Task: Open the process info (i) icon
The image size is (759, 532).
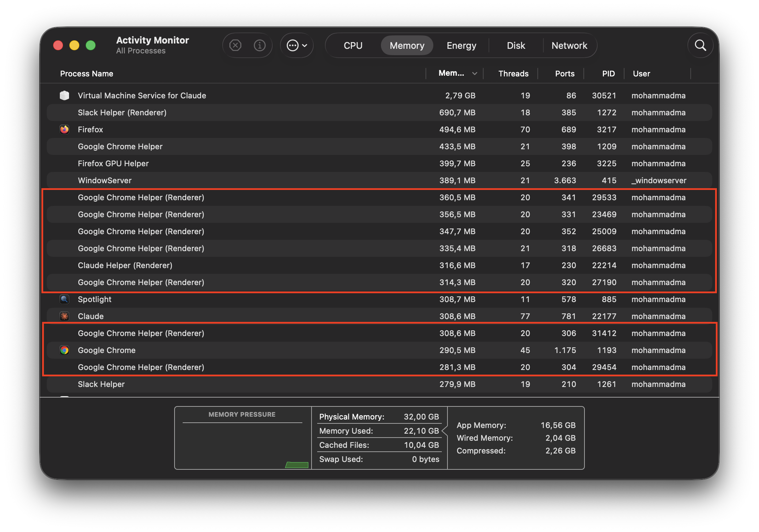Action: point(259,45)
